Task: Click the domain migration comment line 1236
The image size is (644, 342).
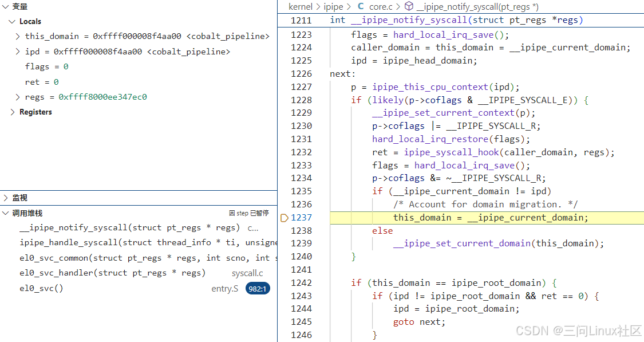Action: pos(485,205)
